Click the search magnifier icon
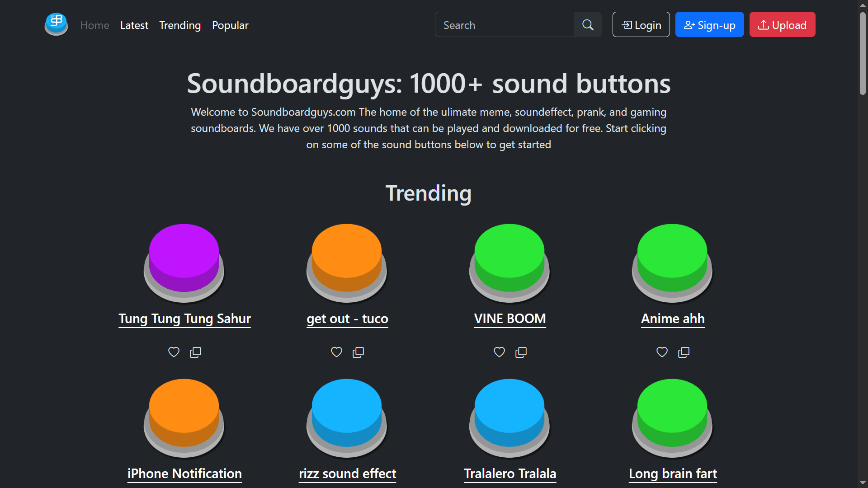 pyautogui.click(x=588, y=24)
